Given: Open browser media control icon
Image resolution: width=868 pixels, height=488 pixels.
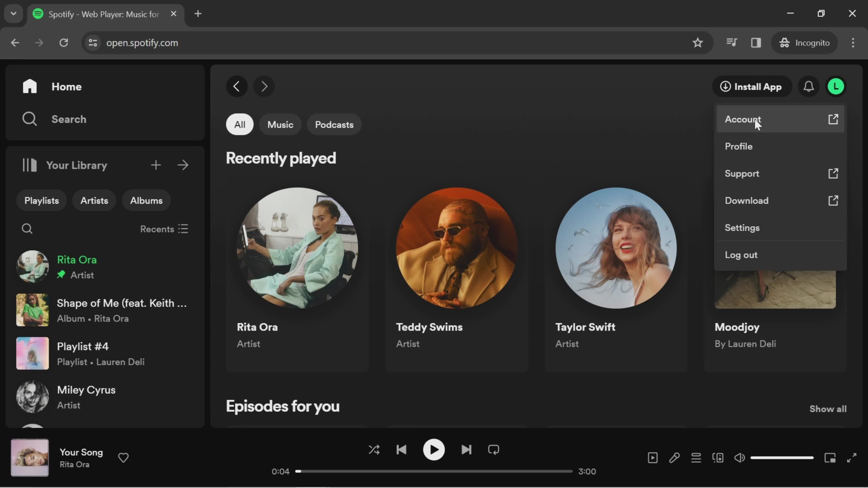Looking at the screenshot, I should (x=731, y=43).
